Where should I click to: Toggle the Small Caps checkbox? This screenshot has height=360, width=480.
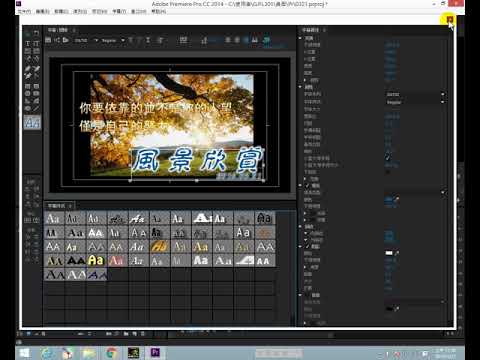[388, 158]
